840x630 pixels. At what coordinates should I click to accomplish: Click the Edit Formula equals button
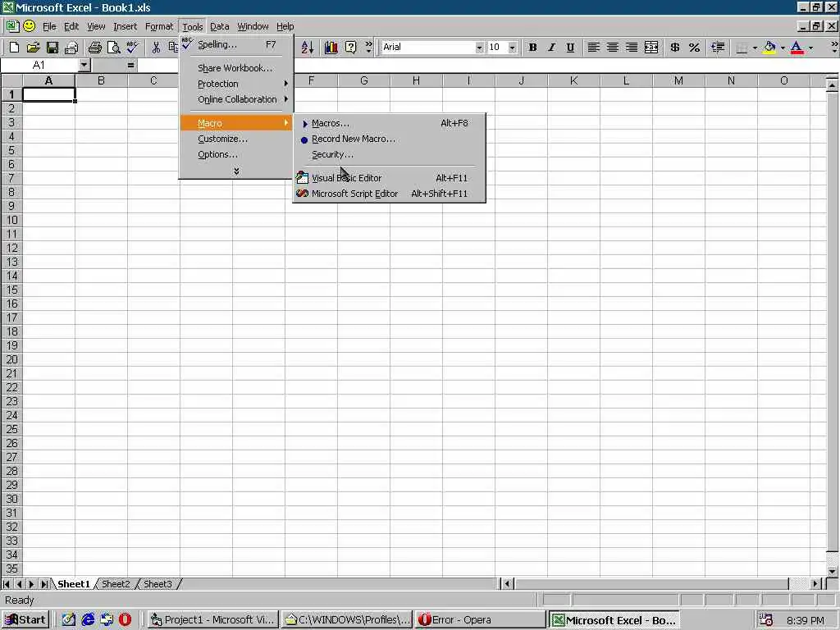pyautogui.click(x=130, y=66)
